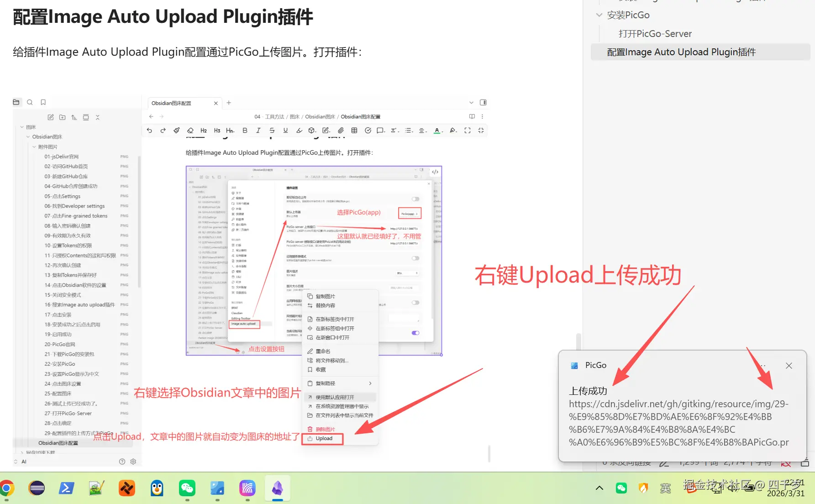Collapse all folders in explorer
The height and width of the screenshot is (504, 815).
pyautogui.click(x=97, y=117)
